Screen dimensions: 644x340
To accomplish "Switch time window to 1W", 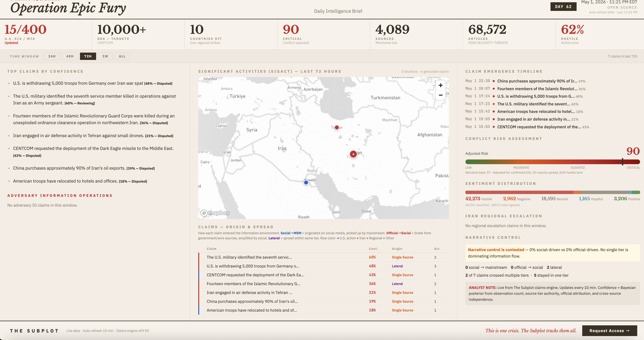I will tap(105, 56).
